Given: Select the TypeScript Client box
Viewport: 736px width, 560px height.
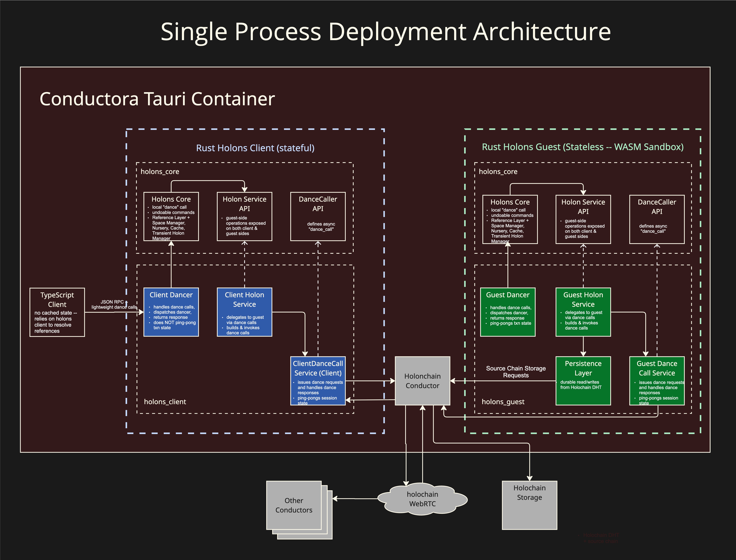Looking at the screenshot, I should 57,312.
